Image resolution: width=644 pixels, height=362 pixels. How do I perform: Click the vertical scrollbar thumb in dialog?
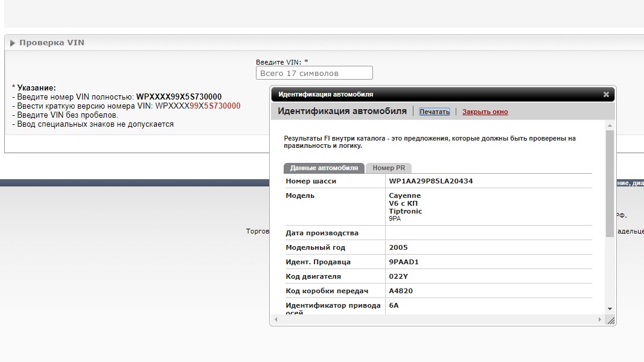pyautogui.click(x=610, y=181)
